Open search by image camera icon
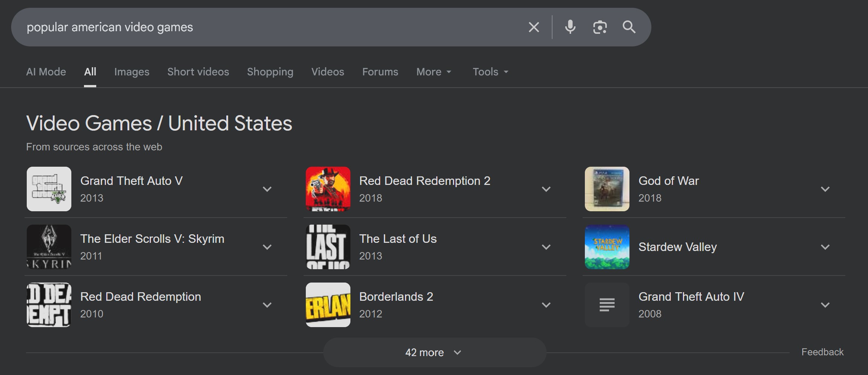Screen dimensions: 868x375 600,27
